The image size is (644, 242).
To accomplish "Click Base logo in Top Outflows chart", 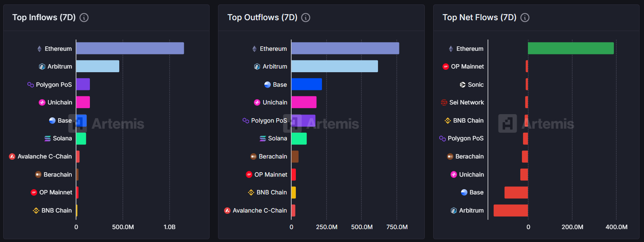I will point(268,85).
